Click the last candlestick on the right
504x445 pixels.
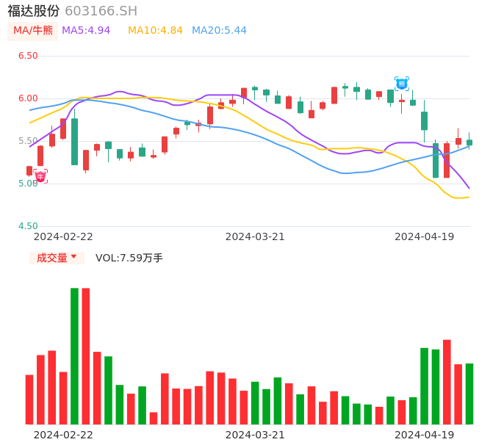coord(469,142)
